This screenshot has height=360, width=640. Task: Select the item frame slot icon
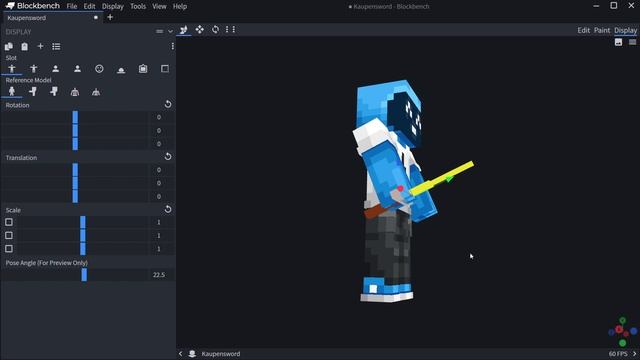143,69
